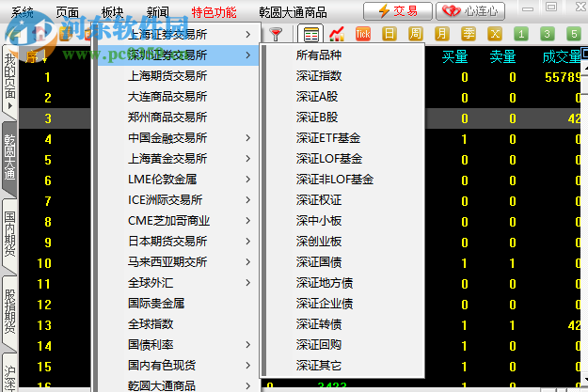588x392 pixels.
Task: Select the quarterly (季) K-line period
Action: [469, 34]
